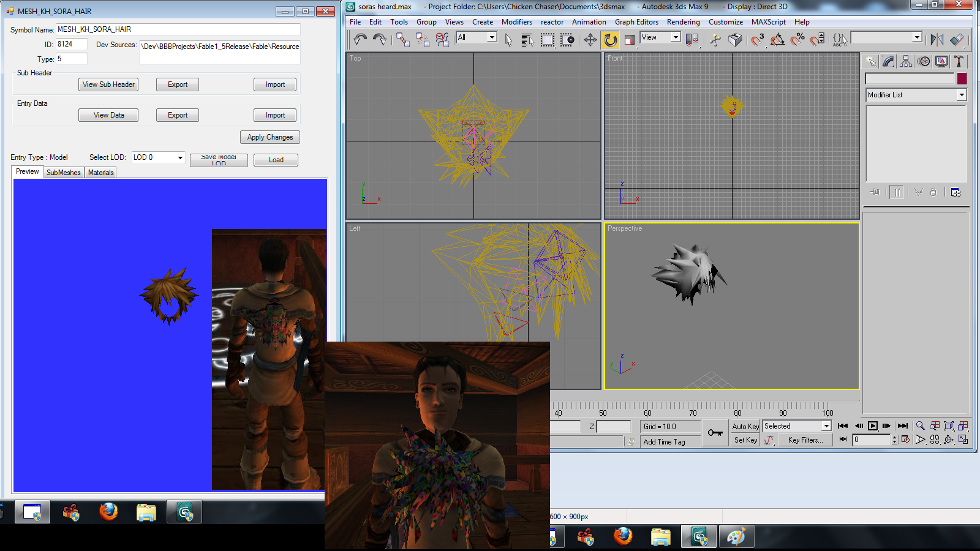
Task: Activate the Select and Rotate tool
Action: pyautogui.click(x=610, y=40)
